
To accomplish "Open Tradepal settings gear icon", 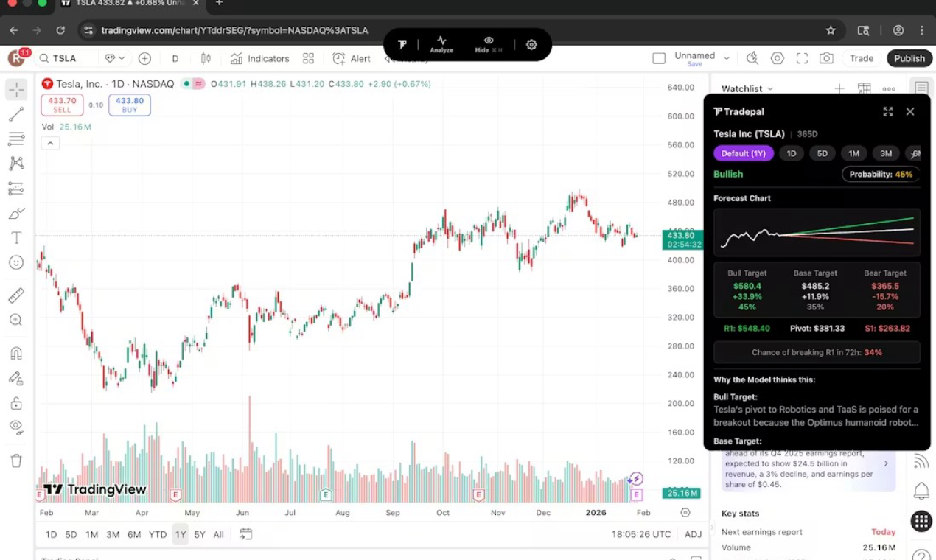I will pos(531,45).
